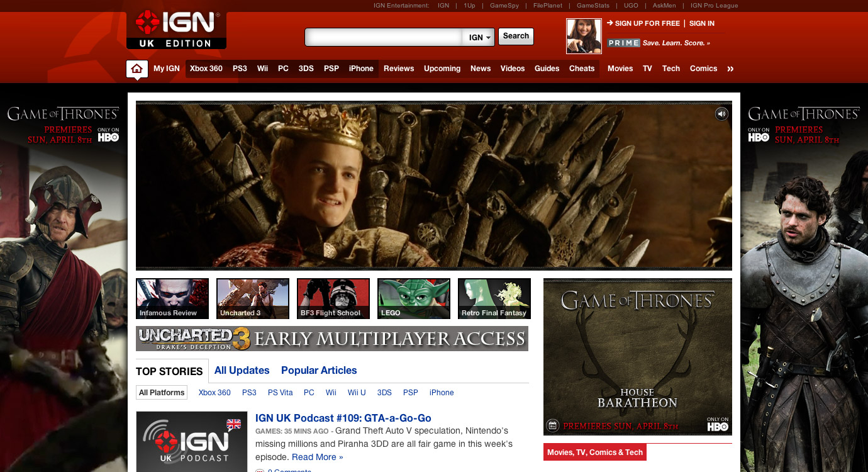Screen dimensions: 868x472
Task: Open the TV nav item
Action: point(647,69)
